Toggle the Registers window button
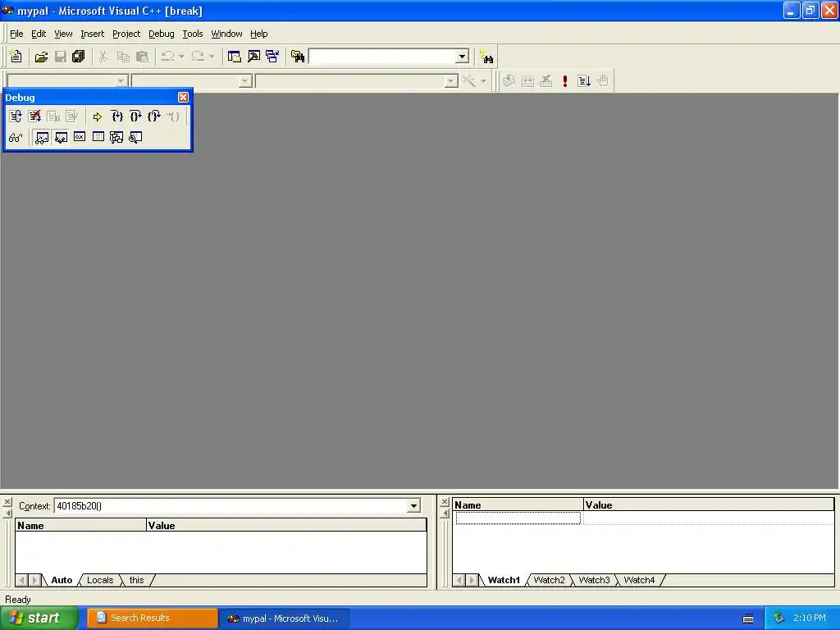This screenshot has height=630, width=840. 80,138
